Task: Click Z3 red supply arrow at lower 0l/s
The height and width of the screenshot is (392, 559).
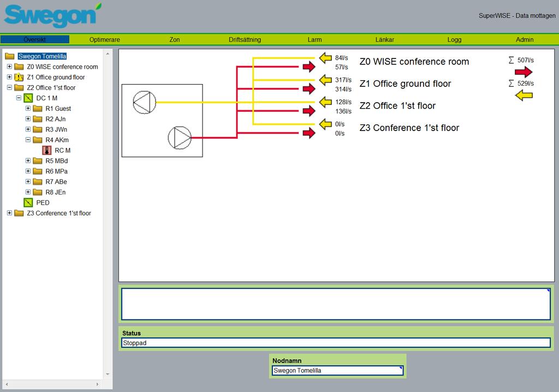Action: pyautogui.click(x=309, y=133)
